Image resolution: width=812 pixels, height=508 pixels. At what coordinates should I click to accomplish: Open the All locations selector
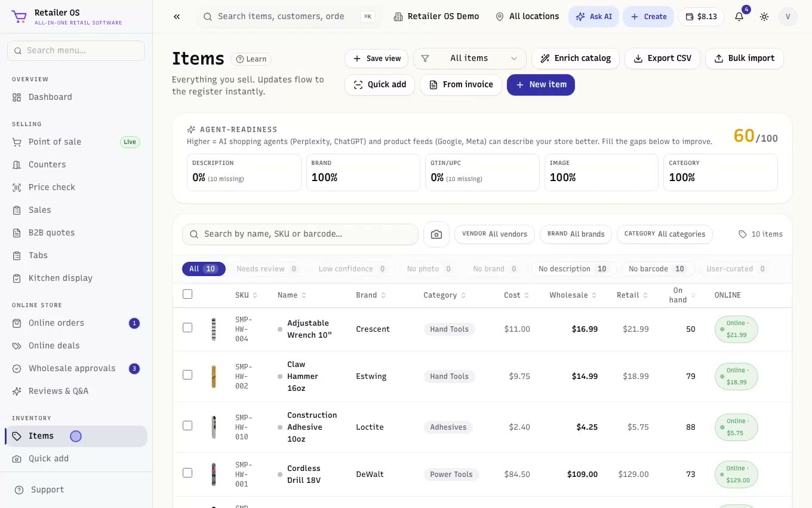(x=527, y=17)
